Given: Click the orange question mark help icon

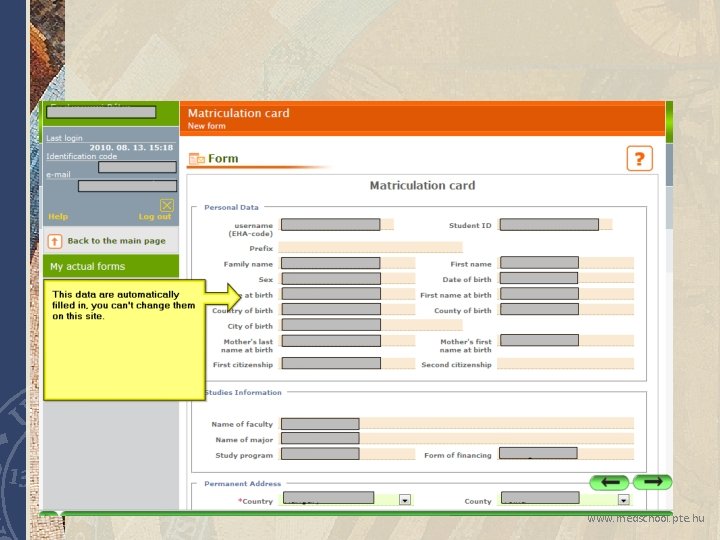Looking at the screenshot, I should pyautogui.click(x=639, y=158).
